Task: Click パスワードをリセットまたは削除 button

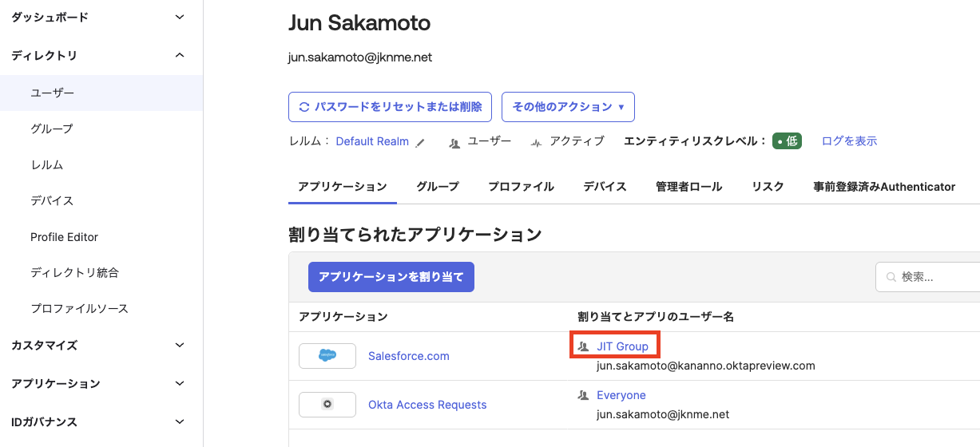Action: [x=390, y=107]
